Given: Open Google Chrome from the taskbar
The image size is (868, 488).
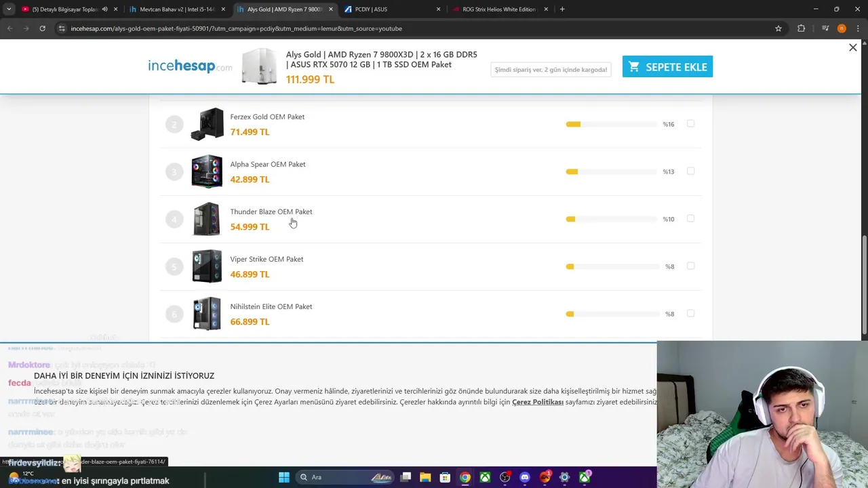Looking at the screenshot, I should click(465, 477).
